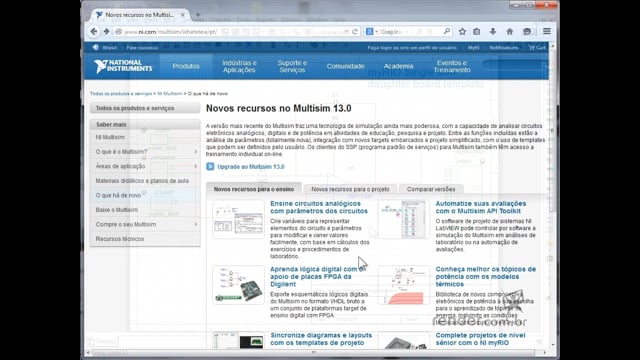
Task: Click Ensine circuitos analógicos heading link
Action: [x=319, y=207]
